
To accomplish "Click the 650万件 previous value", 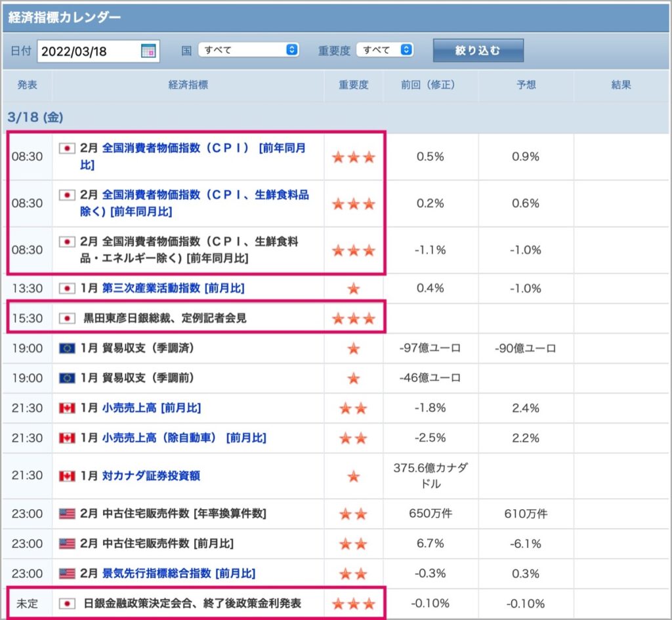I will pos(430,514).
